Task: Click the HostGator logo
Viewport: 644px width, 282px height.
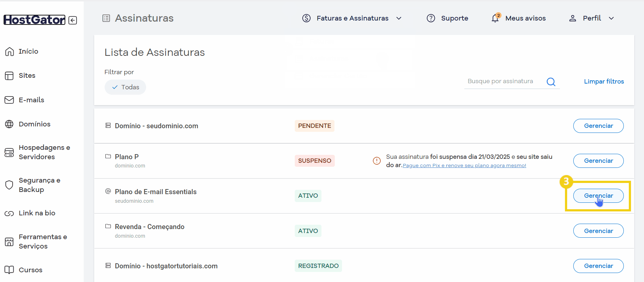Action: pos(34,20)
